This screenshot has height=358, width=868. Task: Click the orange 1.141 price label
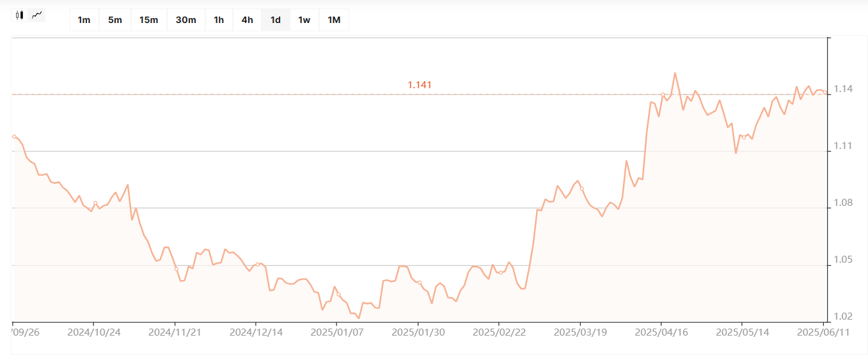[420, 85]
